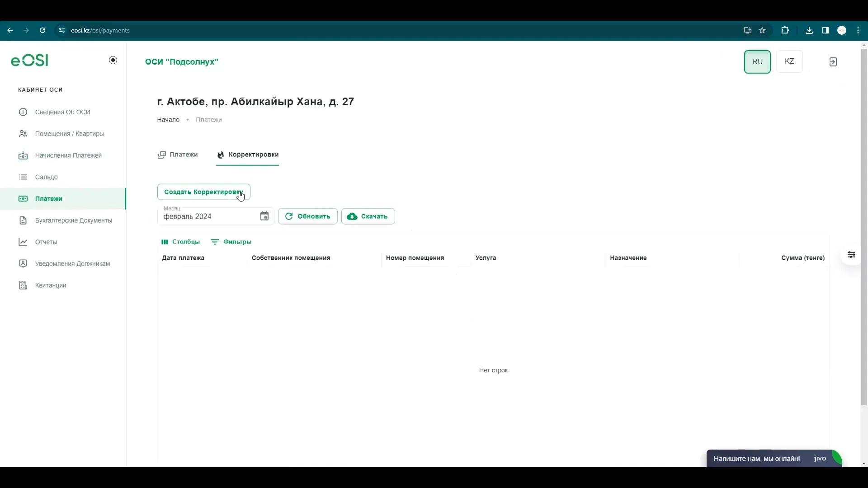The image size is (868, 488).
Task: Open Начисления Платежей section
Action: coord(63,155)
